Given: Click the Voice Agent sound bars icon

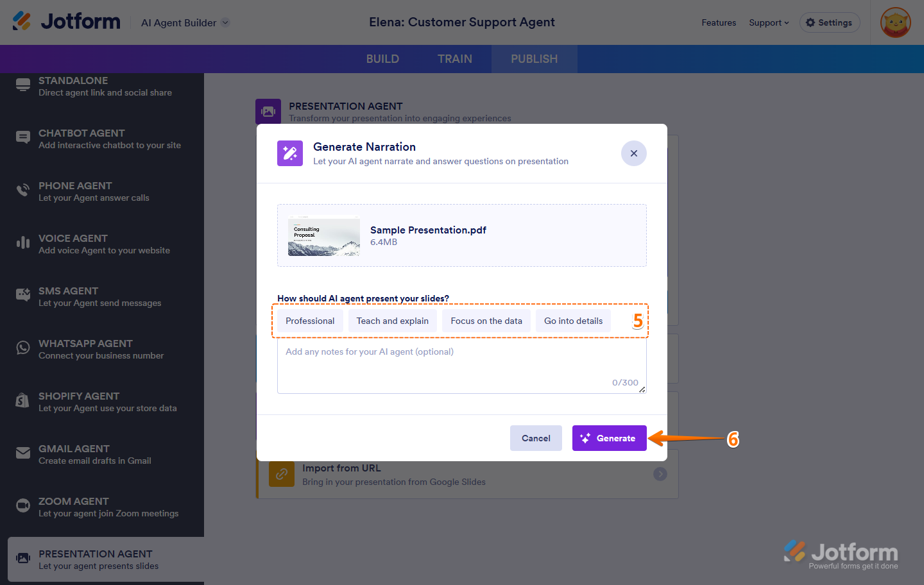Looking at the screenshot, I should (x=23, y=242).
